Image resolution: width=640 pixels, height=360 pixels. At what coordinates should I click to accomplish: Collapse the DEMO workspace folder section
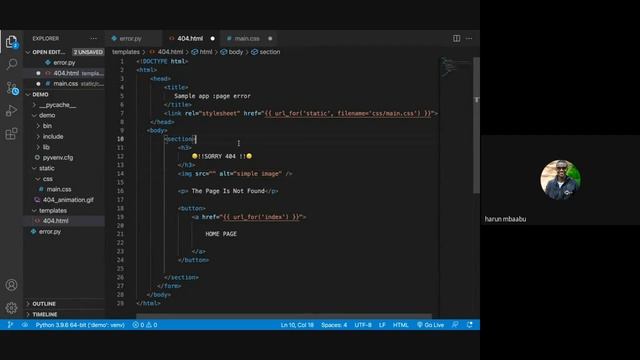(x=28, y=94)
